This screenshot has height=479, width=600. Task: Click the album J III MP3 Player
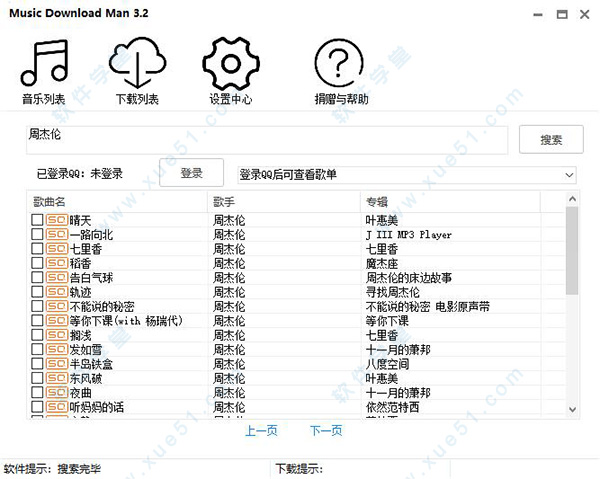tap(409, 235)
